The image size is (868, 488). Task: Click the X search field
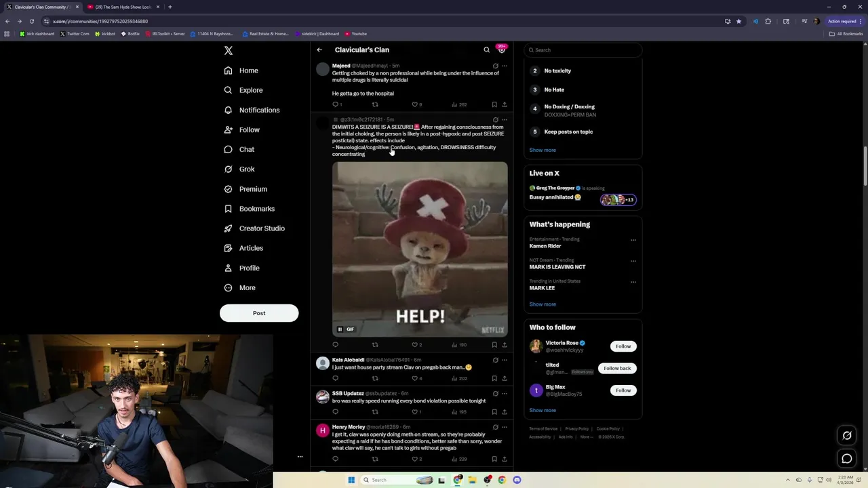click(x=583, y=50)
